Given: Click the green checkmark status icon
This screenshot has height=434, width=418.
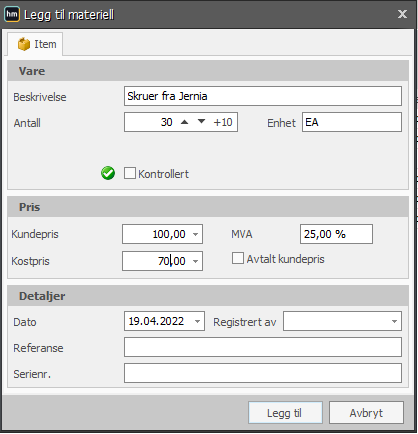Looking at the screenshot, I should 108,173.
